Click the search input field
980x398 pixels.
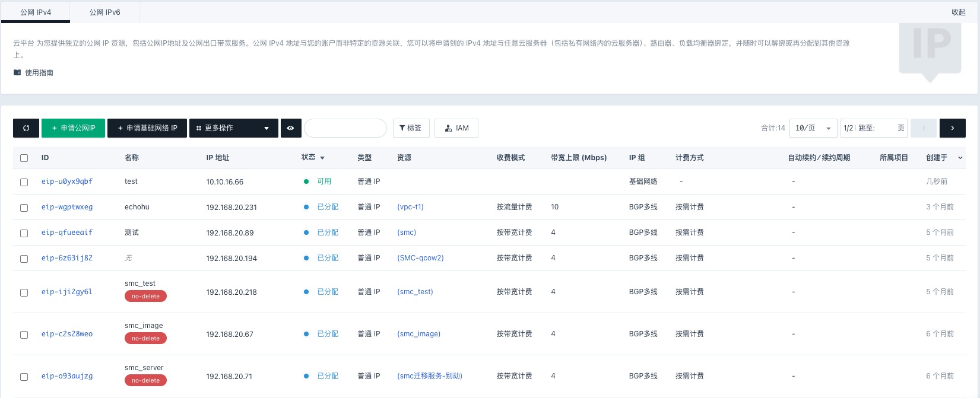[345, 128]
